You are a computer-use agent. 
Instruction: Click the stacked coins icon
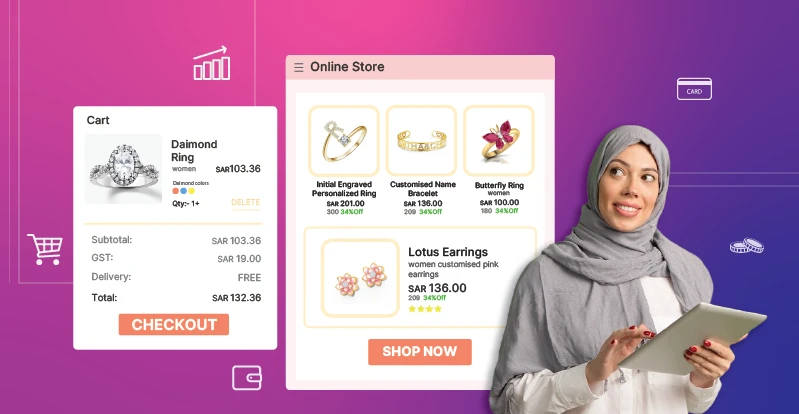coord(747,245)
